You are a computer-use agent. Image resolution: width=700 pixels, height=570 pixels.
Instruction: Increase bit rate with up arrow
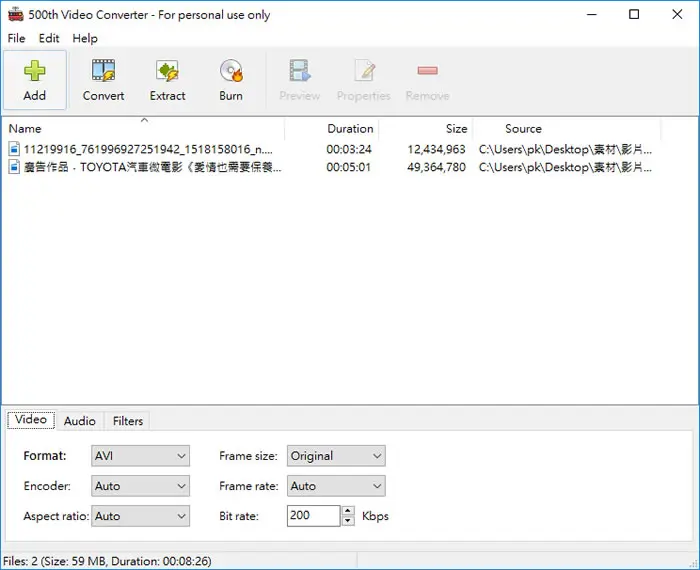pos(348,511)
